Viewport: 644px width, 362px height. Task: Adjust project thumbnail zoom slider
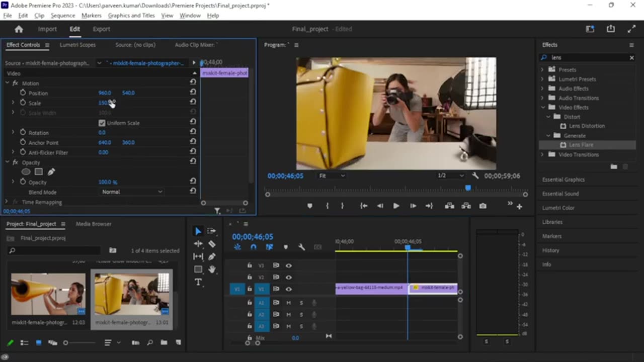pyautogui.click(x=66, y=343)
